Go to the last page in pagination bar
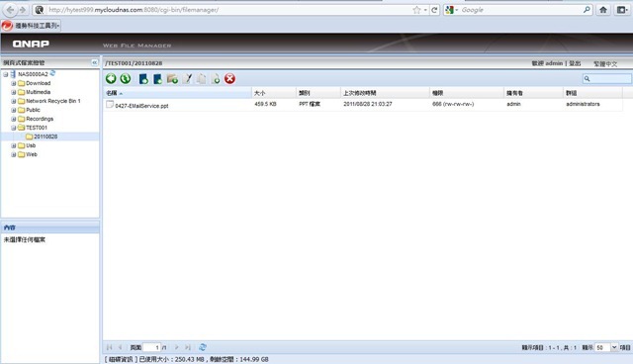The width and height of the screenshot is (633, 364). [x=188, y=347]
